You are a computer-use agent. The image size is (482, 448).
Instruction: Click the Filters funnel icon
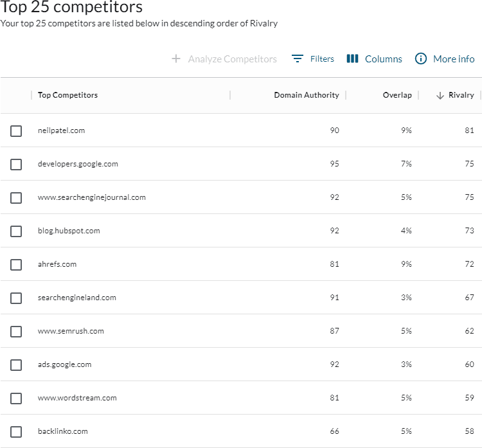(297, 58)
